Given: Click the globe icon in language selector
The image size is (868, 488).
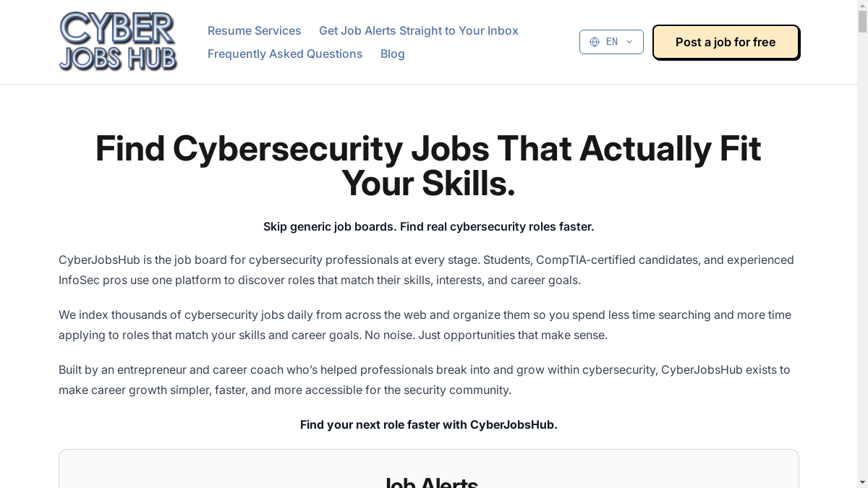Looking at the screenshot, I should [x=595, y=42].
